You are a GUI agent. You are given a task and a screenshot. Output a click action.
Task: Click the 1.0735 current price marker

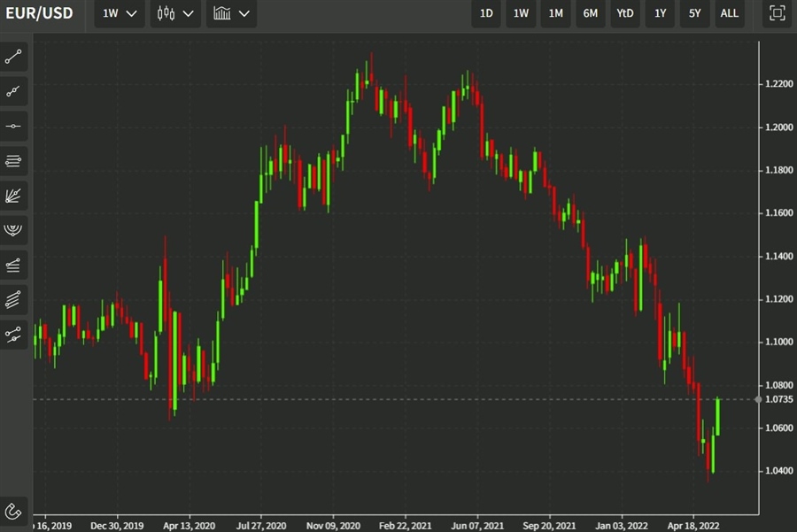point(776,400)
